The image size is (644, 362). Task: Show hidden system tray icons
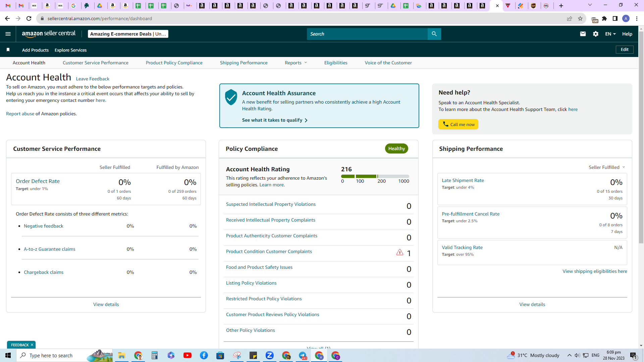pyautogui.click(x=570, y=355)
